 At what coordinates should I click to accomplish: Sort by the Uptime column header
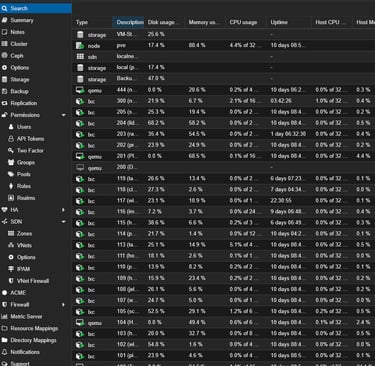point(289,22)
